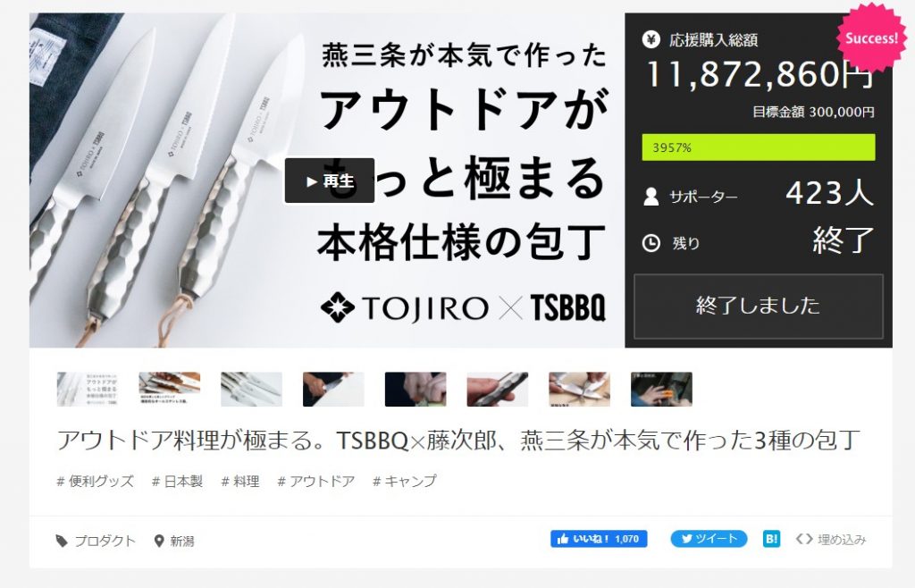The height and width of the screenshot is (588, 915).
Task: Click the 終了しました ended button
Action: [758, 306]
